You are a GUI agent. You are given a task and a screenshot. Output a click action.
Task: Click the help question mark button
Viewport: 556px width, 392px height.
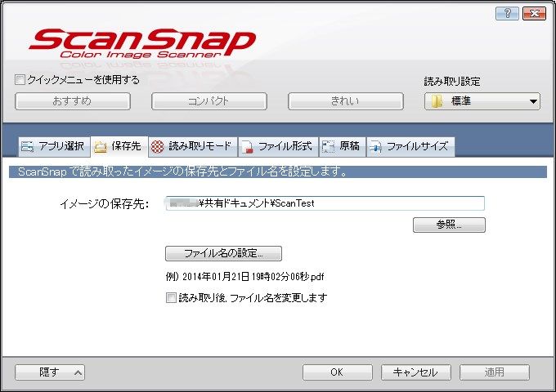click(x=507, y=13)
